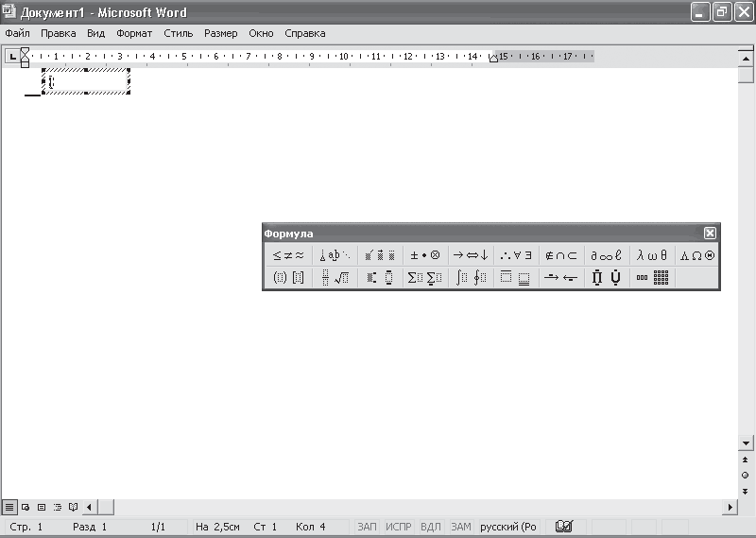Open the Стиль menu
The height and width of the screenshot is (538, 756).
179,33
